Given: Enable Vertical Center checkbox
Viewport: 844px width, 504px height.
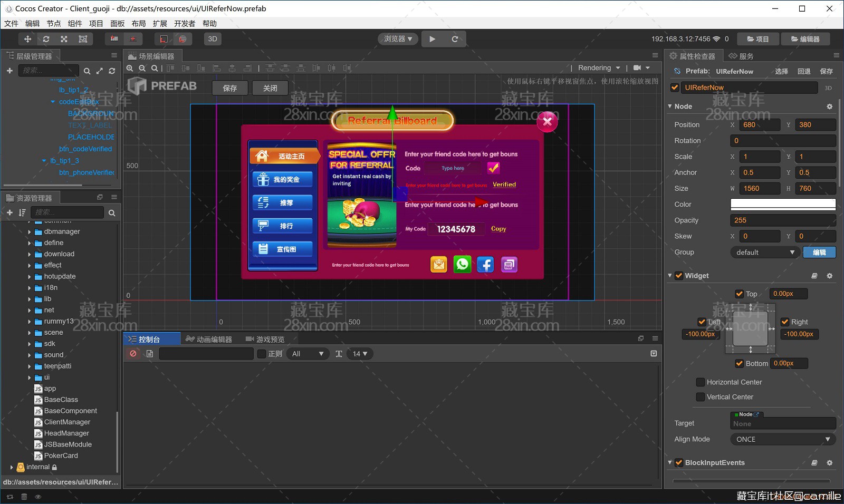Looking at the screenshot, I should pos(701,397).
